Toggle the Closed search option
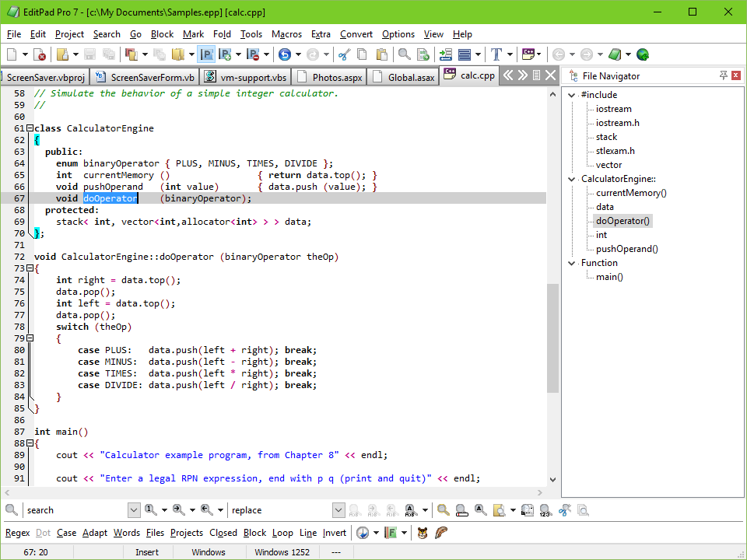 [x=223, y=532]
